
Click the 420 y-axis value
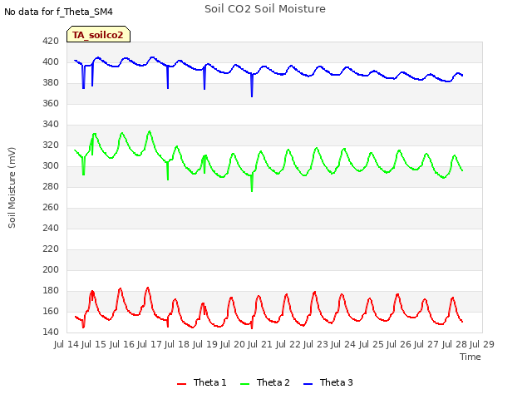coord(51,42)
